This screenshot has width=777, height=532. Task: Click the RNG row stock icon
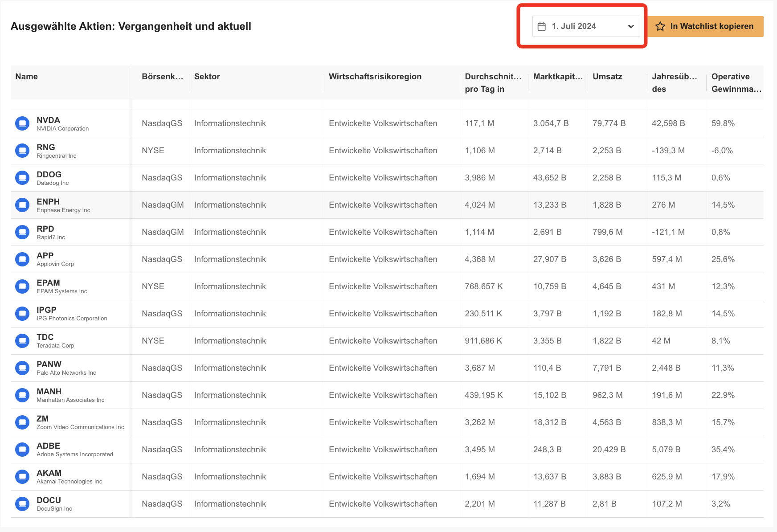coord(22,151)
